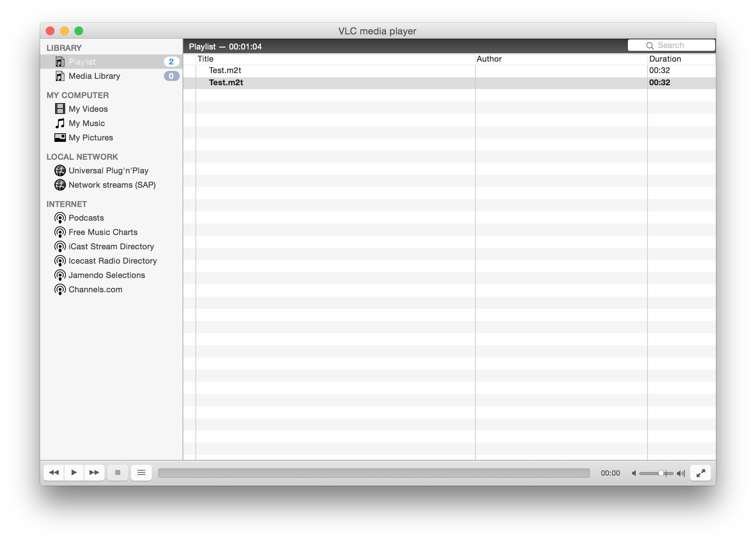
Task: Click the 00:00 elapsed time display
Action: pos(610,473)
